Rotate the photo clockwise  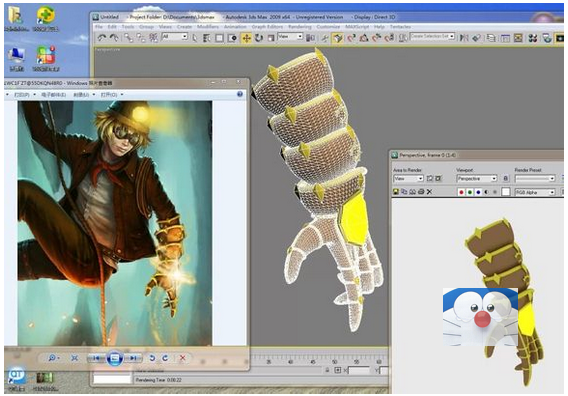(165, 358)
